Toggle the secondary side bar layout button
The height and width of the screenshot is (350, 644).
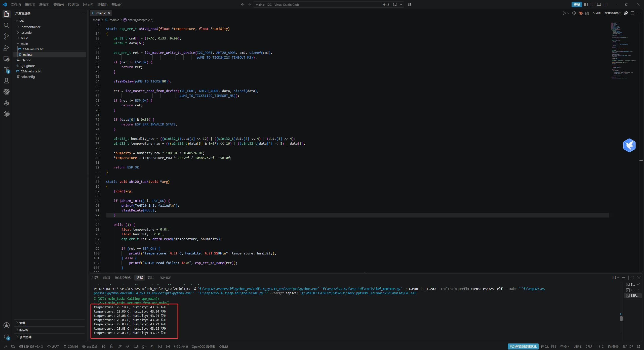(x=606, y=5)
